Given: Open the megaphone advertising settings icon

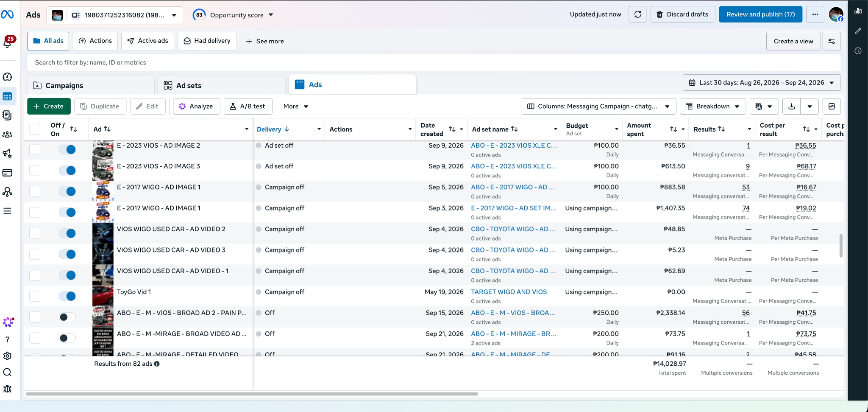Looking at the screenshot, I should coord(7,154).
